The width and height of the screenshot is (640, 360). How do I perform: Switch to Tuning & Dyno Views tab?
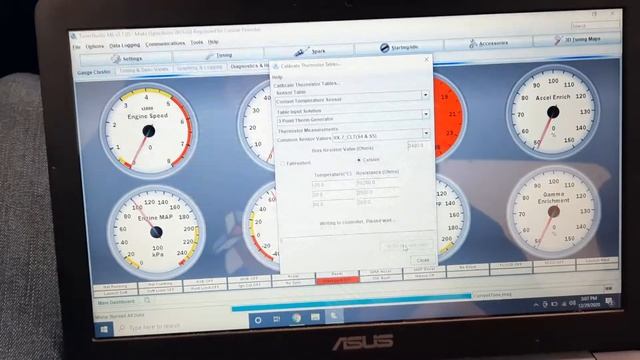144,70
